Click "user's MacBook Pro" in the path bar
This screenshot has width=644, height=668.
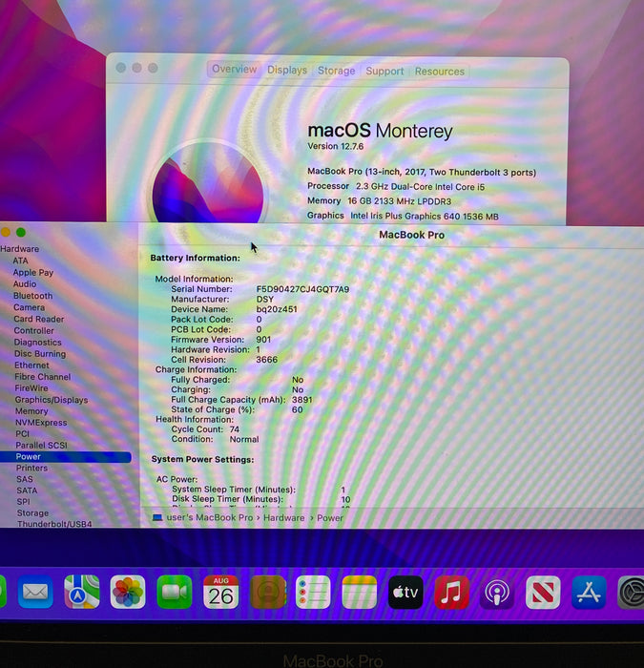tap(210, 517)
